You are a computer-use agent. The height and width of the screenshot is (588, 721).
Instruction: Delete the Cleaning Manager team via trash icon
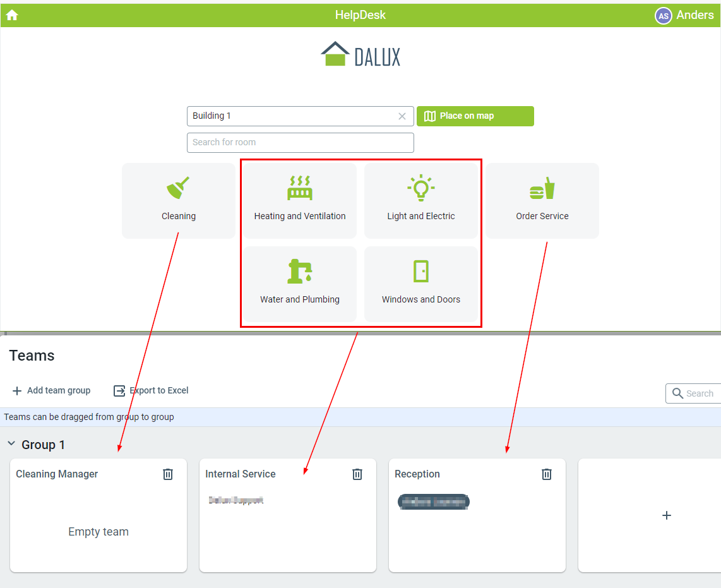coord(168,474)
